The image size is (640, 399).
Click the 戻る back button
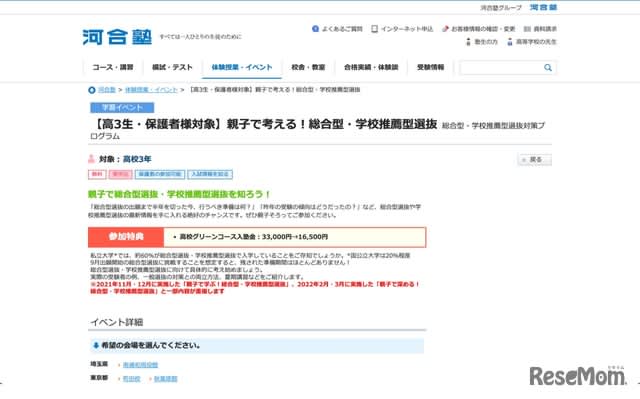coord(535,160)
